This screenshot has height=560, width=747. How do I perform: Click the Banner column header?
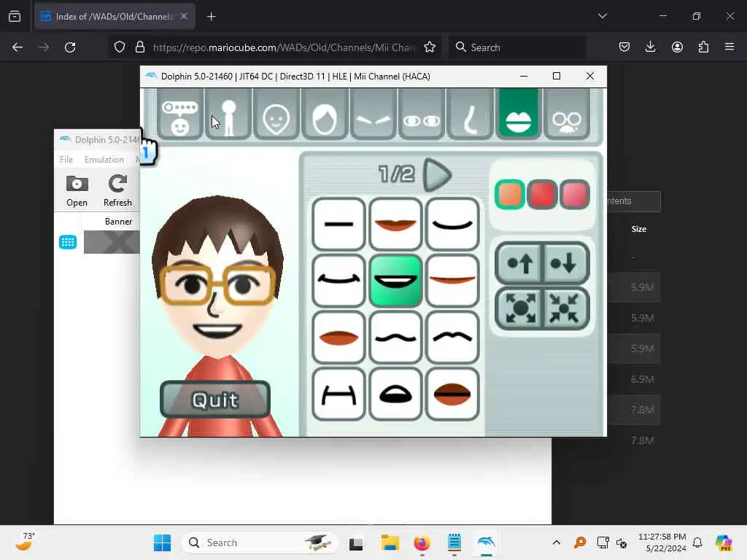point(118,222)
